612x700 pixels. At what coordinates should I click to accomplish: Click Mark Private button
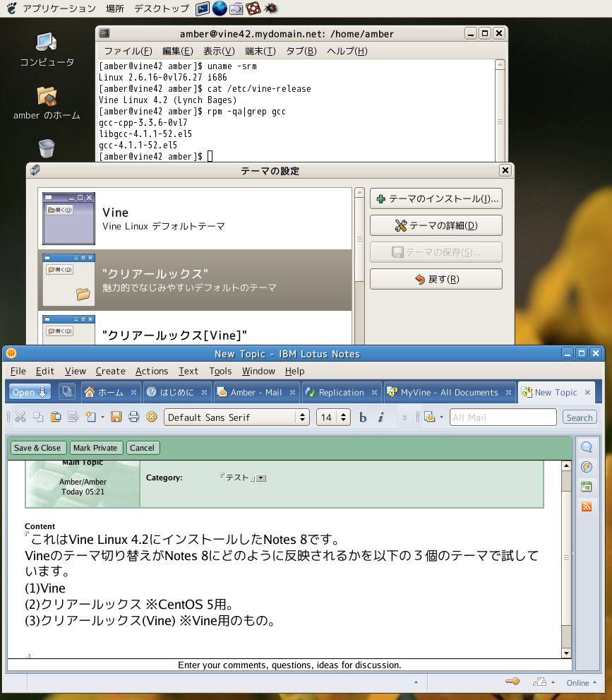pos(95,448)
